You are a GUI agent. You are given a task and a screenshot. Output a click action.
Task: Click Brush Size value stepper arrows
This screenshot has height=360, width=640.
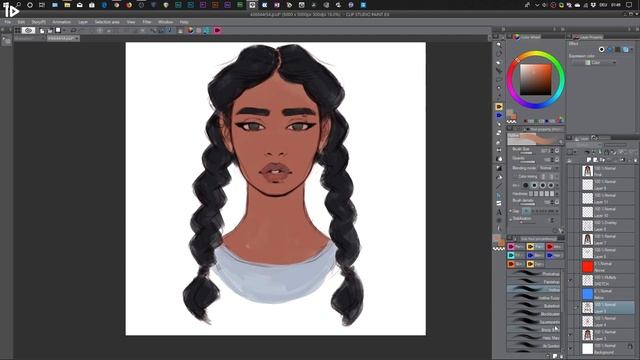552,151
